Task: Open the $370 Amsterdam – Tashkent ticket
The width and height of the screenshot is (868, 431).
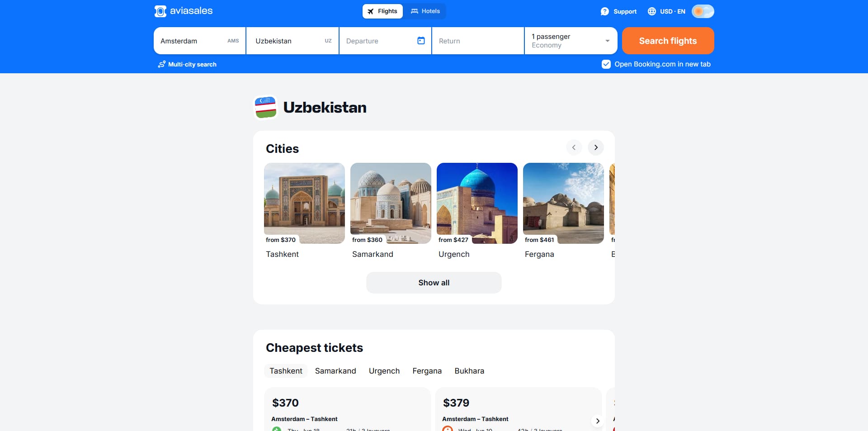Action: click(347, 409)
